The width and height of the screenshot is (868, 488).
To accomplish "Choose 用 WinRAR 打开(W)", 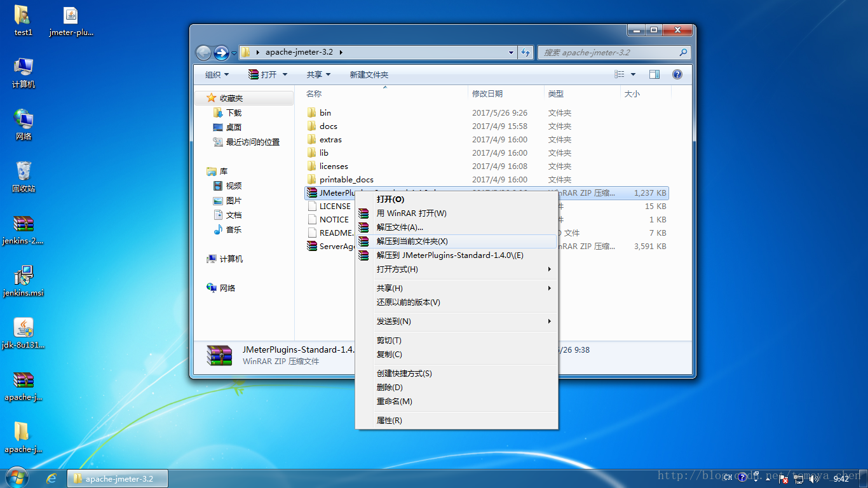I will pos(456,213).
